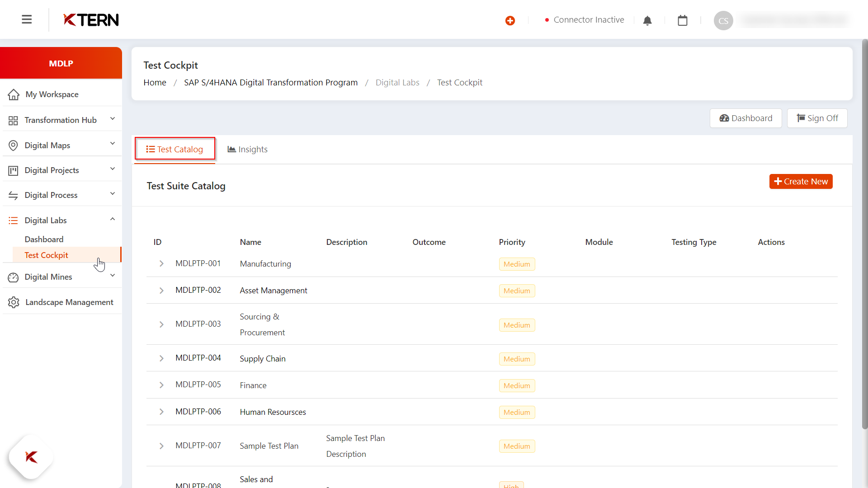Click Medium priority badge for Manufacturing
Screen dimensions: 868x488
pos(517,264)
